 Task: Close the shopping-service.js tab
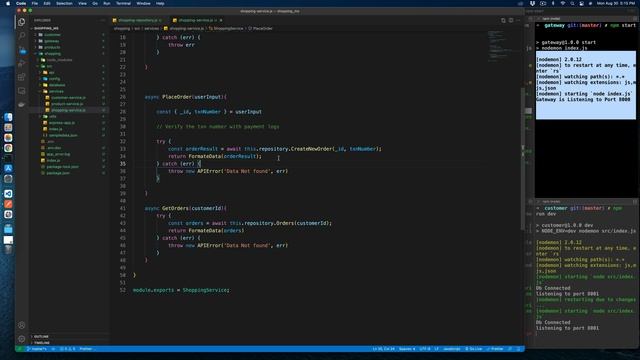[221, 20]
